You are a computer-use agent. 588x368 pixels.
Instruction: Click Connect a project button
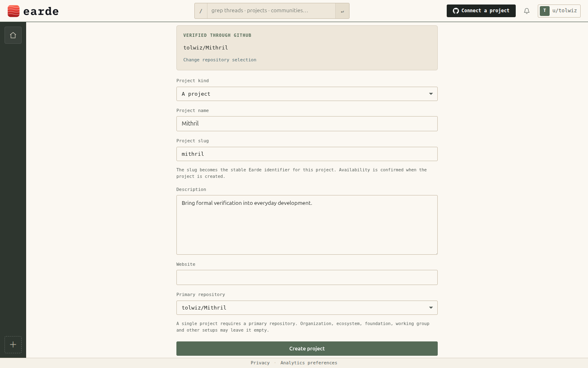click(x=481, y=11)
